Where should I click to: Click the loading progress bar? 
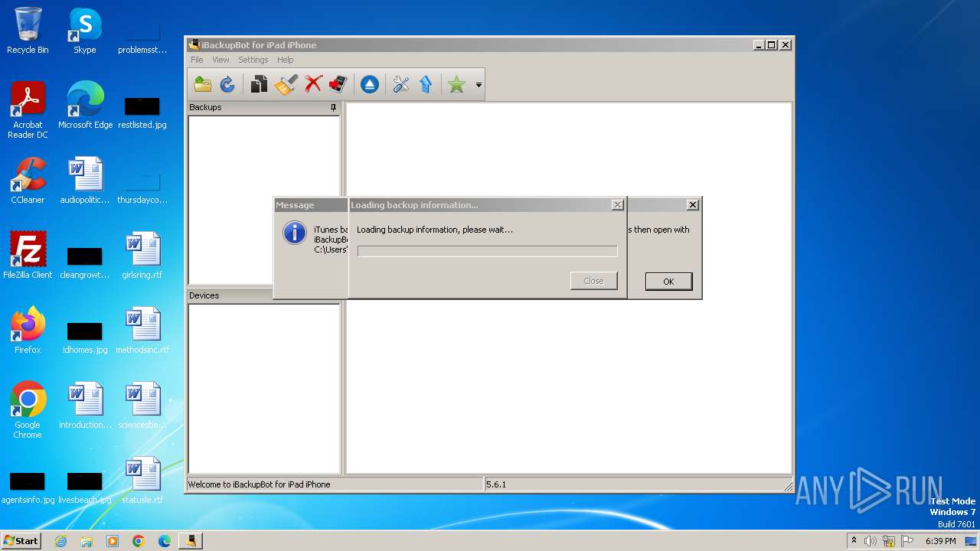[x=487, y=251]
